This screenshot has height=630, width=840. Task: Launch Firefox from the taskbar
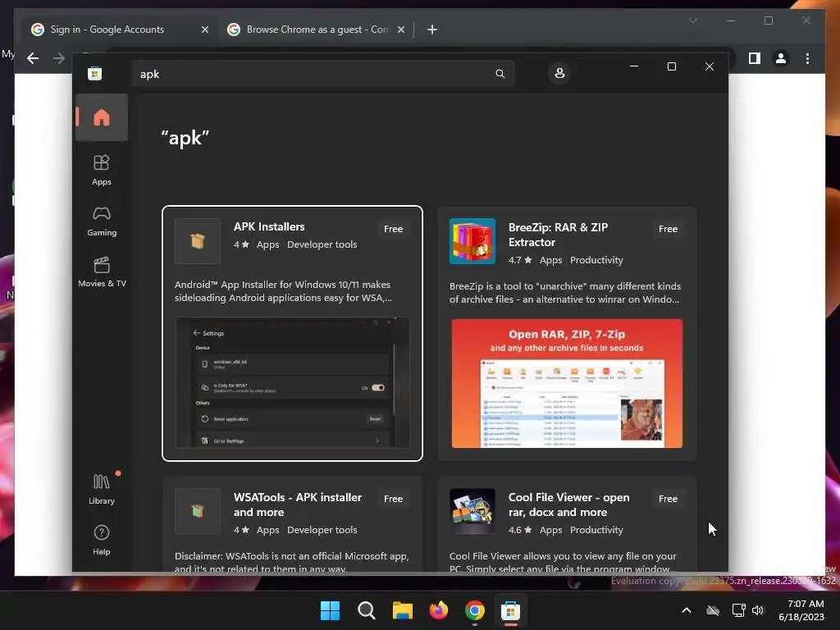click(x=439, y=610)
